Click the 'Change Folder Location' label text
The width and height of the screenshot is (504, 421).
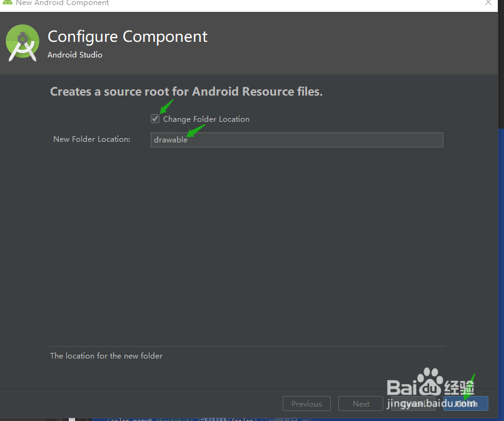[x=206, y=119]
